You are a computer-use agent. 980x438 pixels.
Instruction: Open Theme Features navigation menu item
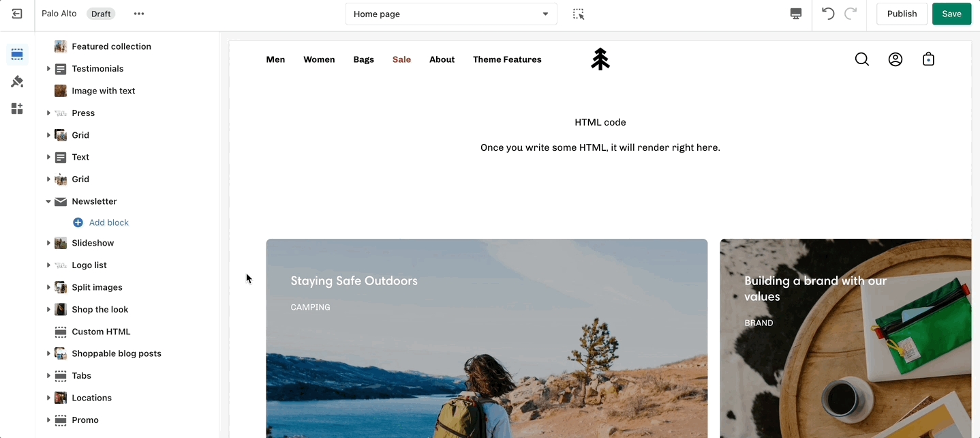pyautogui.click(x=507, y=59)
